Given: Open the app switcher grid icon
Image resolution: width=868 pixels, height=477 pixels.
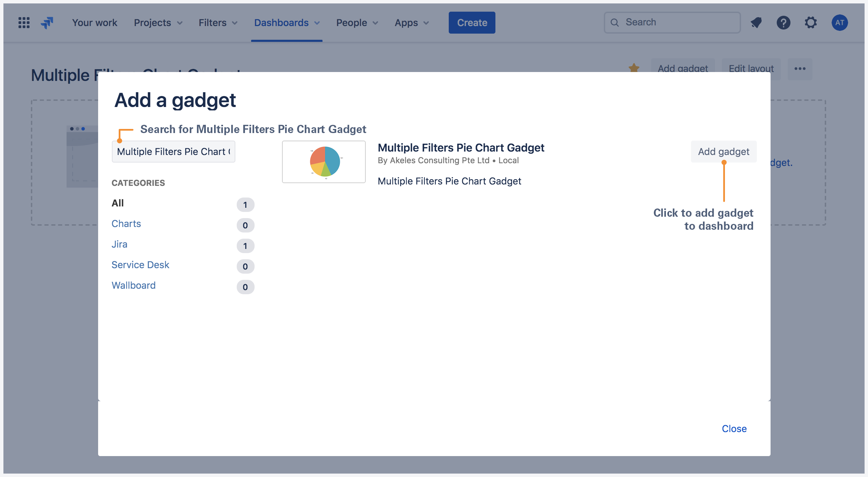Looking at the screenshot, I should (23, 22).
